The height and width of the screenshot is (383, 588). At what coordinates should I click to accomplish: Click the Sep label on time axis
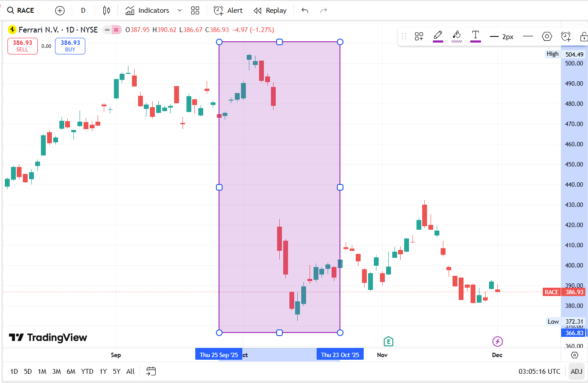116,355
